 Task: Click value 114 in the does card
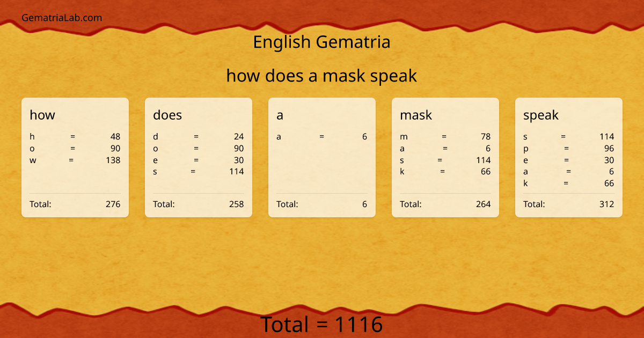pos(237,172)
